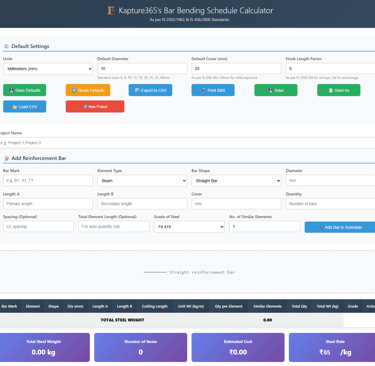Click the orange Reset Defaults button
The height and width of the screenshot is (366, 375).
[88, 90]
